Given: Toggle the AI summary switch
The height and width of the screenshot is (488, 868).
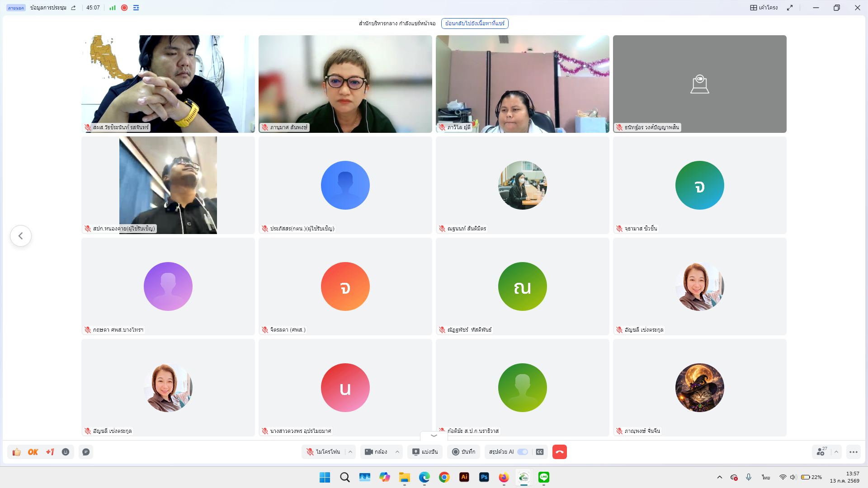Looking at the screenshot, I should tap(523, 452).
